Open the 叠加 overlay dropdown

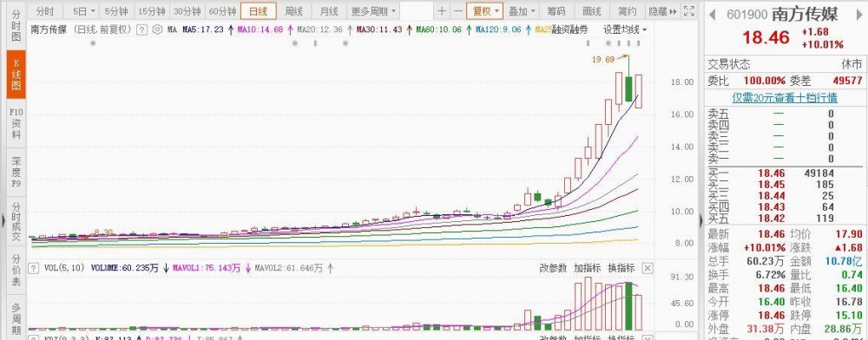pyautogui.click(x=522, y=11)
